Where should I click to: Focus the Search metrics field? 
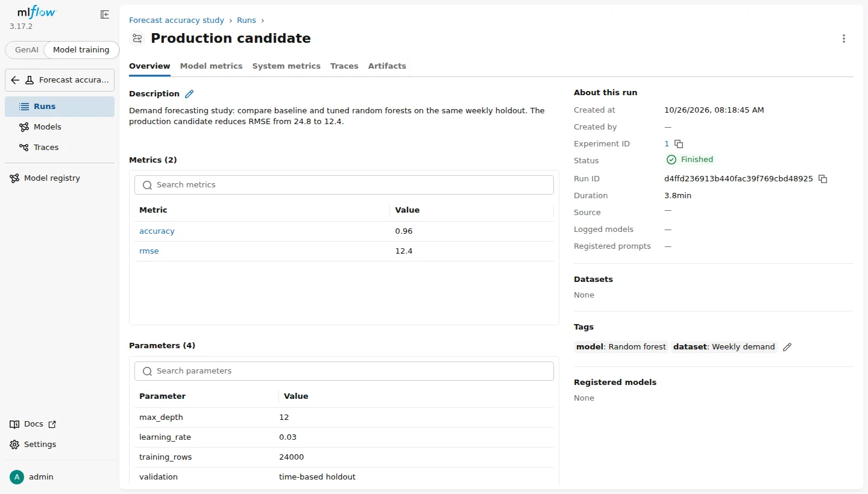(x=344, y=185)
